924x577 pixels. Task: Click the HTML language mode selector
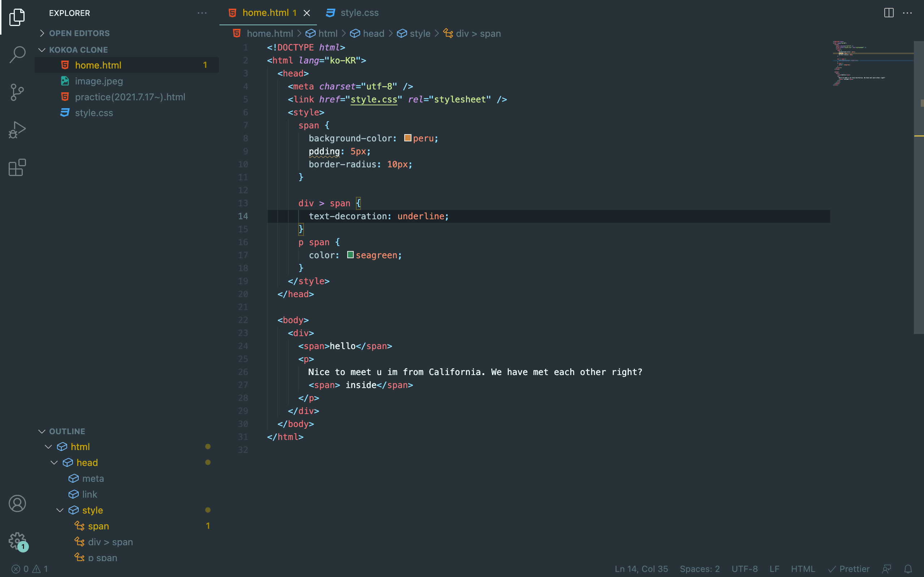[803, 569]
